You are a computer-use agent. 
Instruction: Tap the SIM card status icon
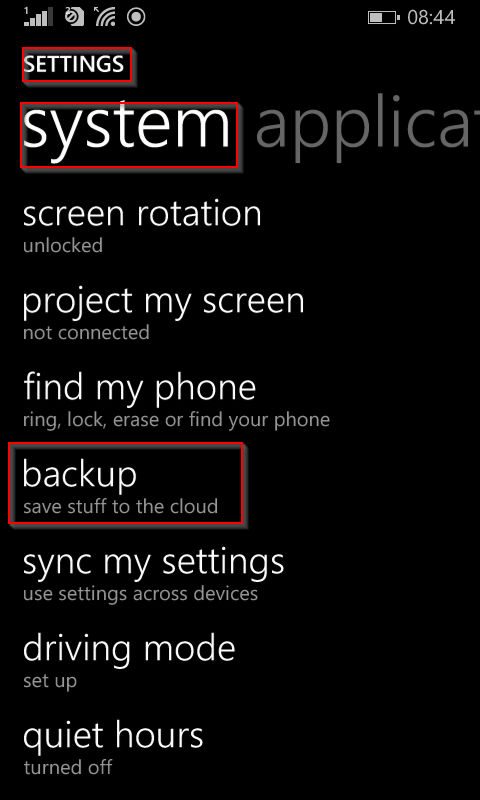coord(76,17)
